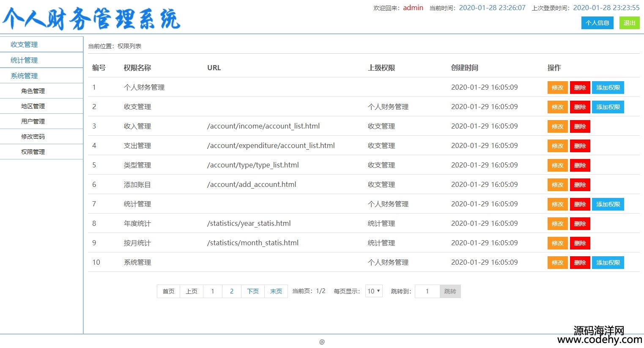Expand 收支管理 in the sidebar

point(24,44)
